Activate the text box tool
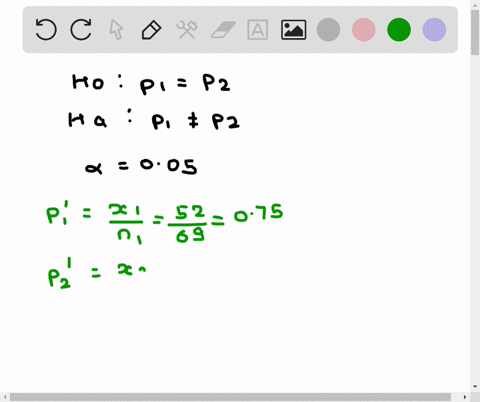Screen dimensions: 480x402 pos(258,30)
